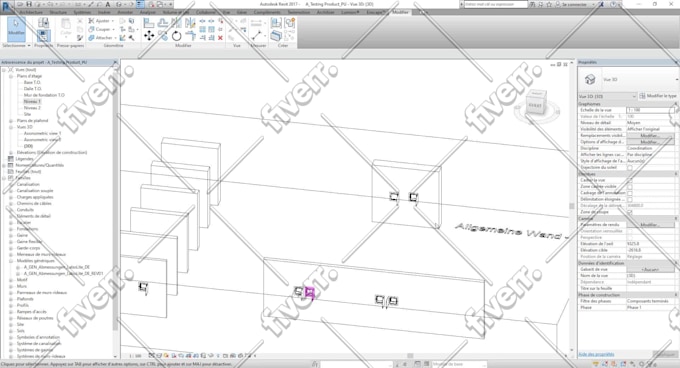
Task: Toggle the Zone de coupe checkbox
Action: pos(630,212)
